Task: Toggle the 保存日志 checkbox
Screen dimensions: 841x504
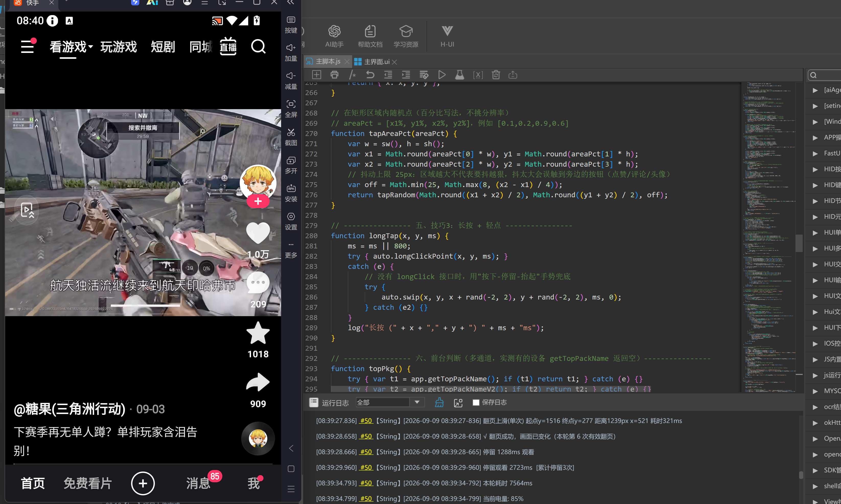Action: (x=476, y=403)
